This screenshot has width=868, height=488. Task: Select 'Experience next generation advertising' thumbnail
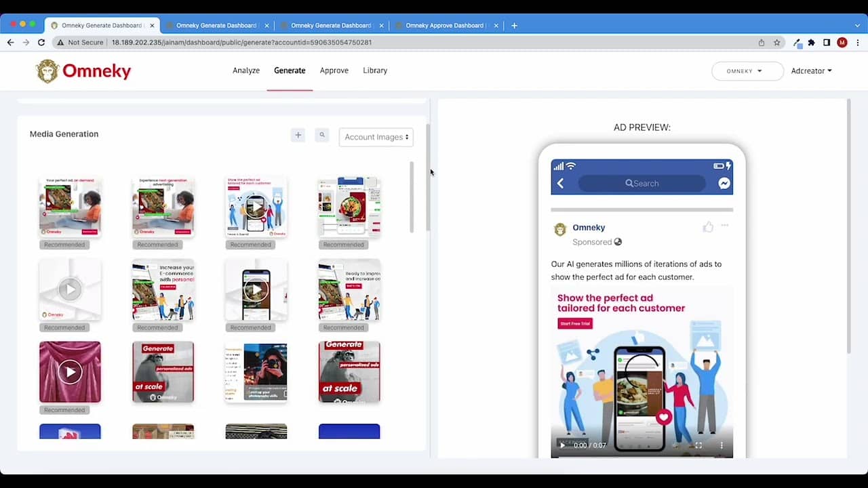pos(163,207)
